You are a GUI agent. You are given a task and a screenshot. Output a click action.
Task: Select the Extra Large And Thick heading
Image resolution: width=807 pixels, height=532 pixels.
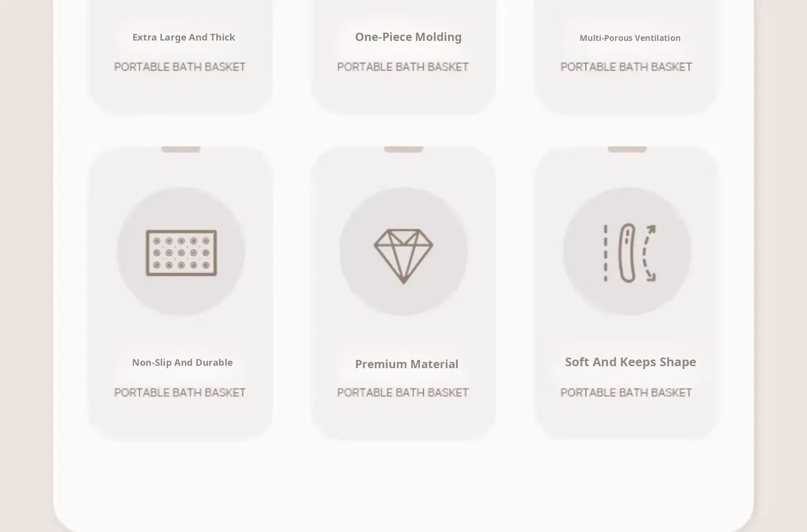pos(184,37)
